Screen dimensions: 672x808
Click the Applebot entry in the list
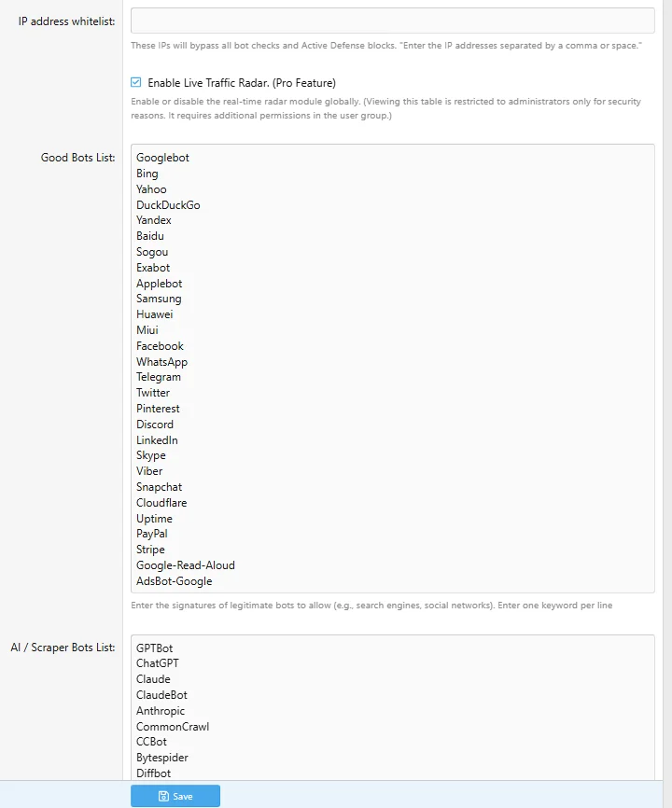point(160,284)
